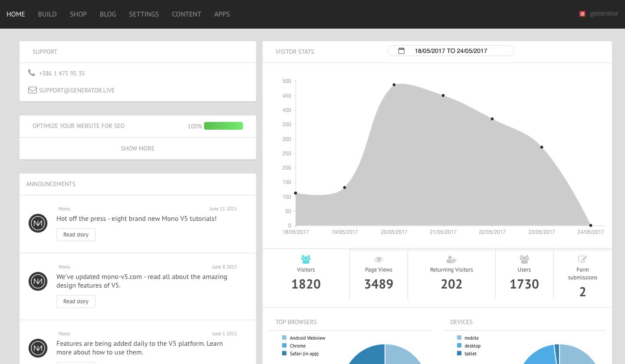Click the DEVICES heading
Viewport: 625px width, 364px height.
461,322
